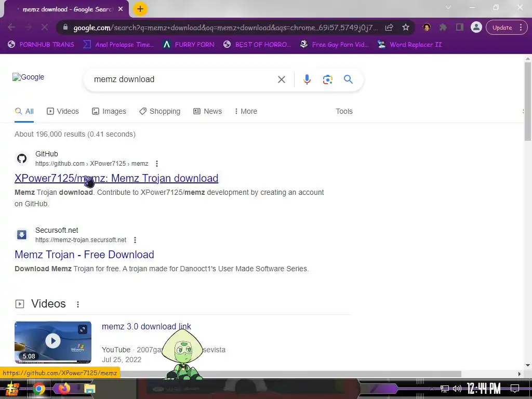Image resolution: width=532 pixels, height=399 pixels.
Task: Open BEST OF HORRO... bookmark
Action: coord(257,45)
